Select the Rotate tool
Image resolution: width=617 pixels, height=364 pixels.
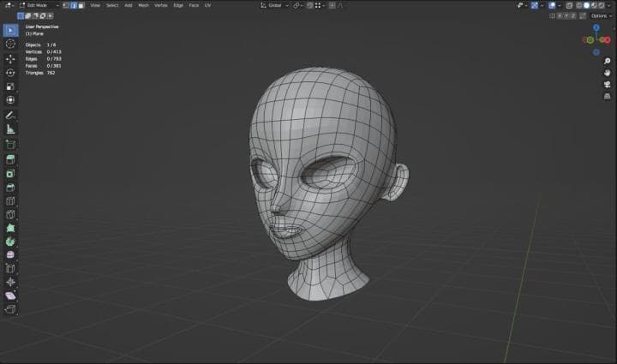(x=10, y=73)
